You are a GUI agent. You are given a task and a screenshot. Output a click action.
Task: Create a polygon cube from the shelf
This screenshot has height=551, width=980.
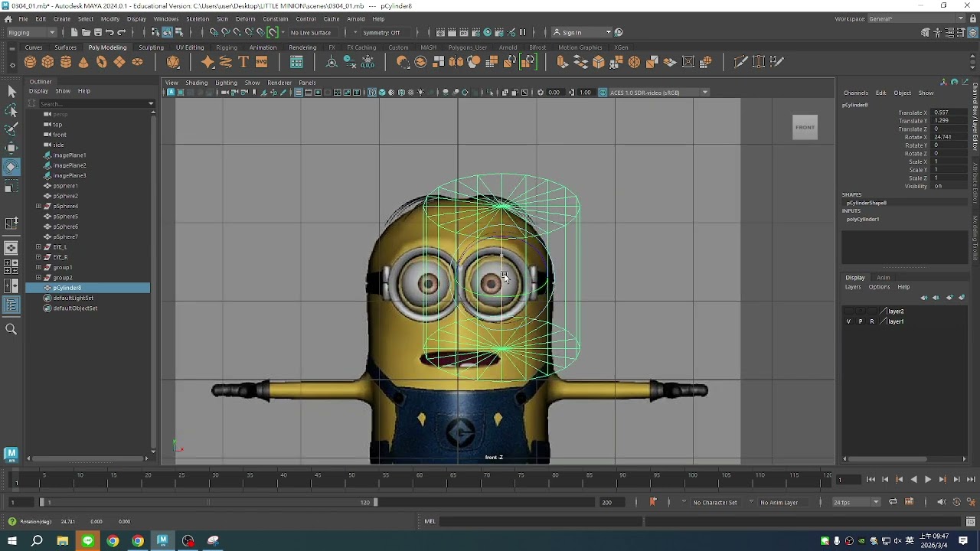[x=48, y=62]
